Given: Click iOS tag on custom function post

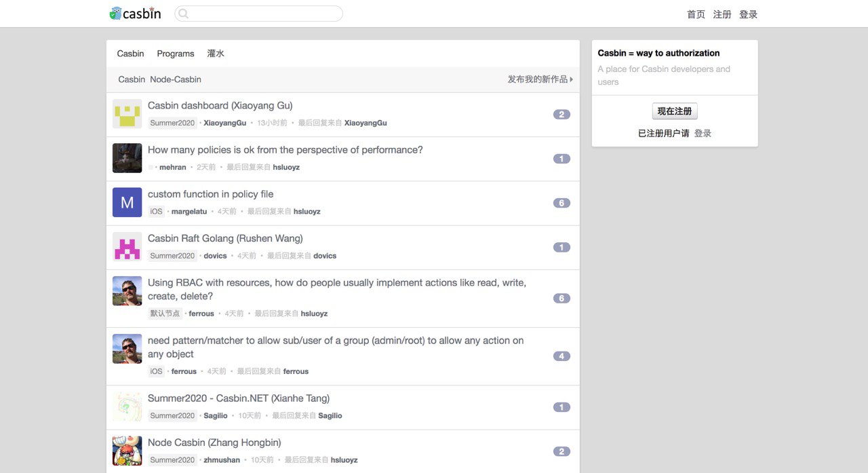Looking at the screenshot, I should [x=156, y=211].
